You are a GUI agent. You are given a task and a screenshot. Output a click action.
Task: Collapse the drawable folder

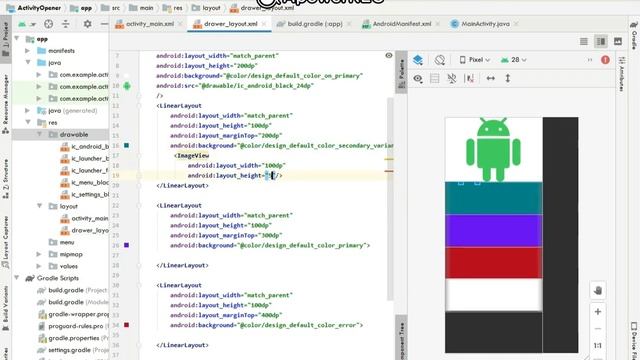pos(40,134)
